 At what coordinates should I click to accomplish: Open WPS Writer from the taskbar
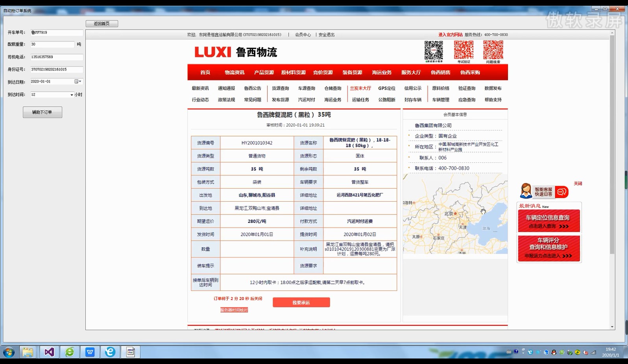pyautogui.click(x=90, y=352)
